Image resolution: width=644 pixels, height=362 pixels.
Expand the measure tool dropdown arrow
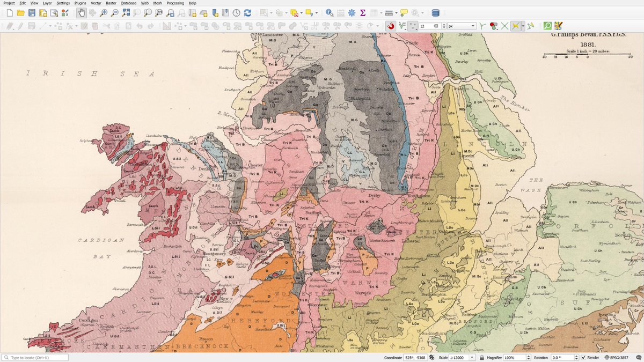pos(396,13)
